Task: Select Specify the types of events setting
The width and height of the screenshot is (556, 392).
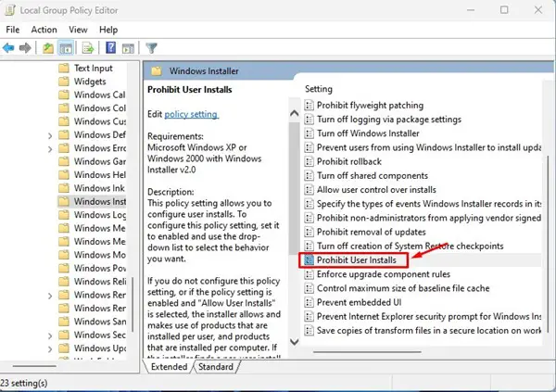Action: pos(423,204)
